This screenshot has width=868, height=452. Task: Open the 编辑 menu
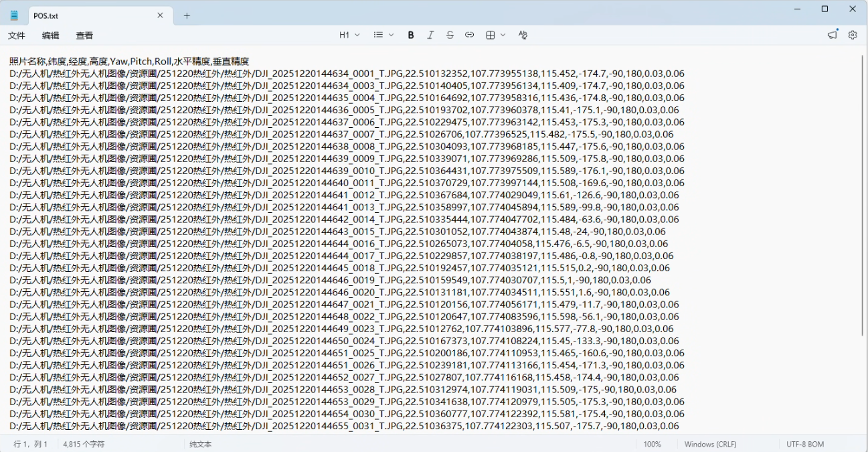(50, 35)
